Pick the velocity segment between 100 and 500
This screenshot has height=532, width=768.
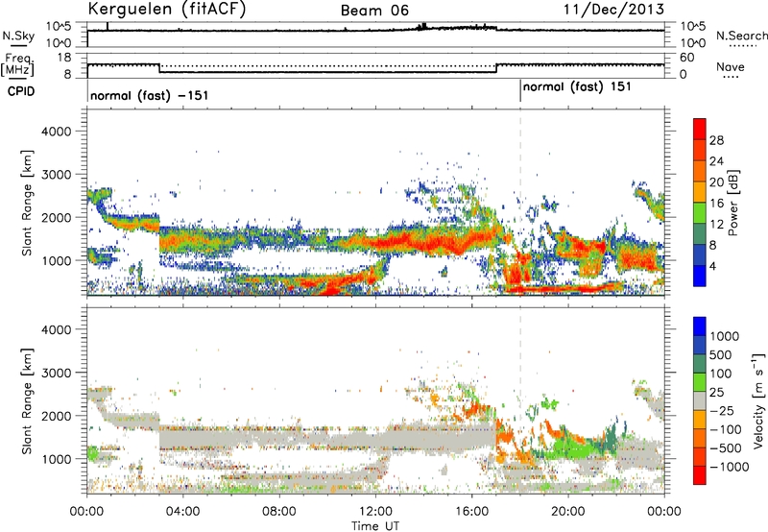tap(700, 364)
